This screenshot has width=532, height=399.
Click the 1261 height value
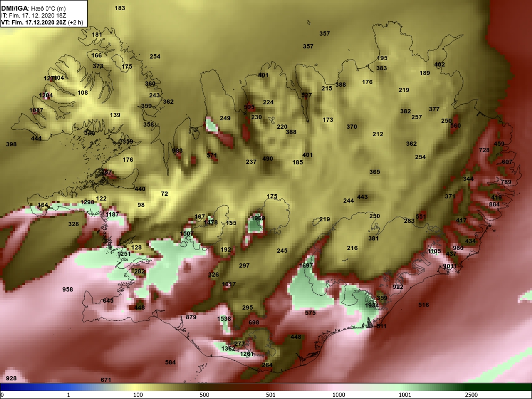[x=247, y=354]
